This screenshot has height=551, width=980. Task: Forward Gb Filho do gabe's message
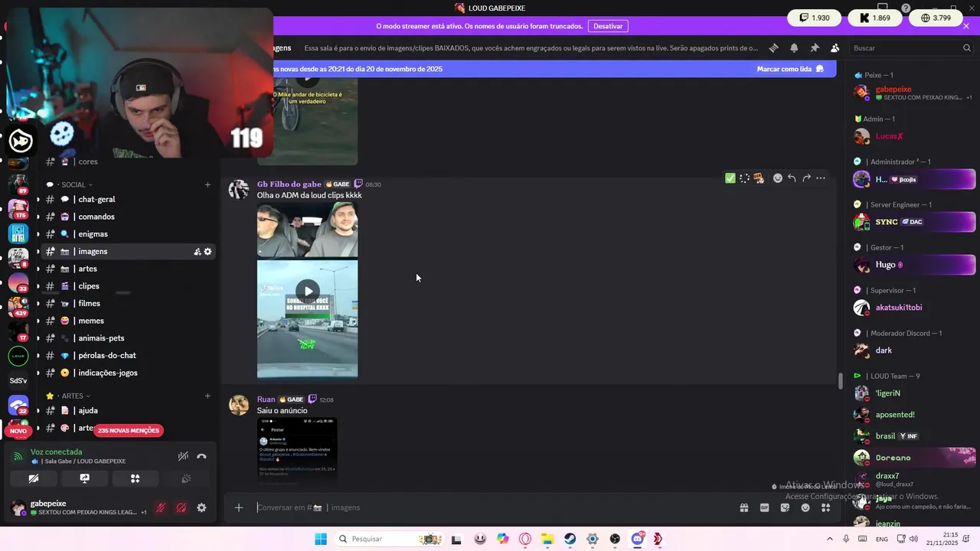point(806,178)
